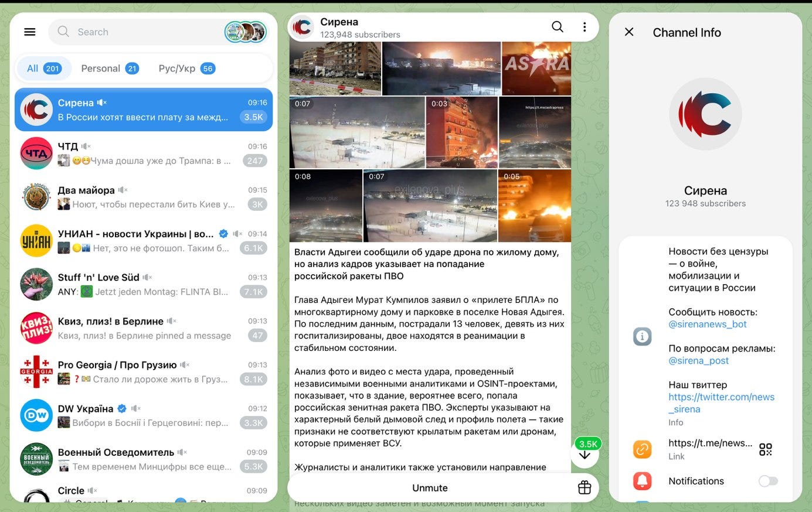Open Сирена avatar in chat header
The image size is (812, 512).
point(302,27)
